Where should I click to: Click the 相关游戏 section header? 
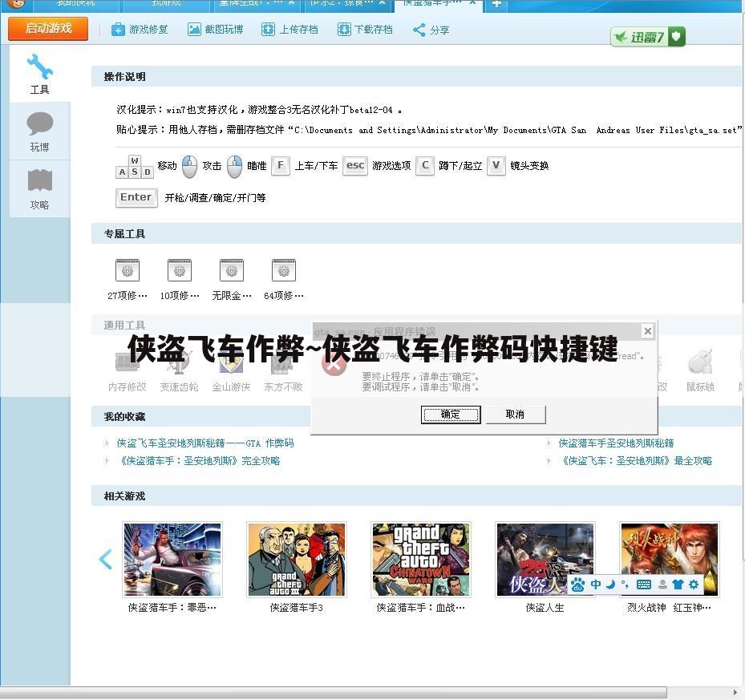(417, 496)
